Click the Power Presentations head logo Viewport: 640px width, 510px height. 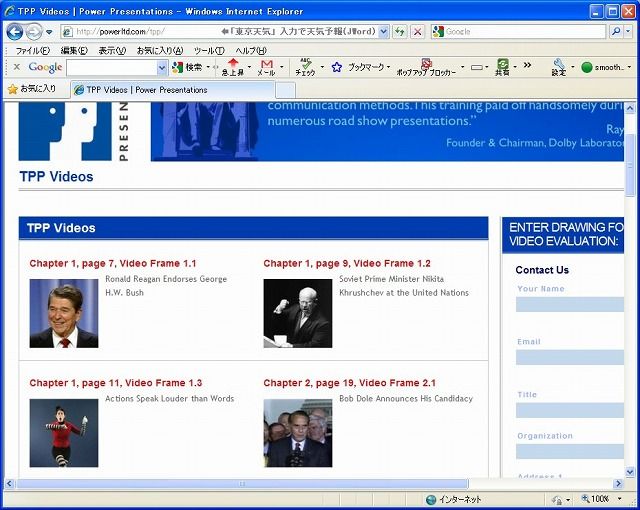coord(65,131)
